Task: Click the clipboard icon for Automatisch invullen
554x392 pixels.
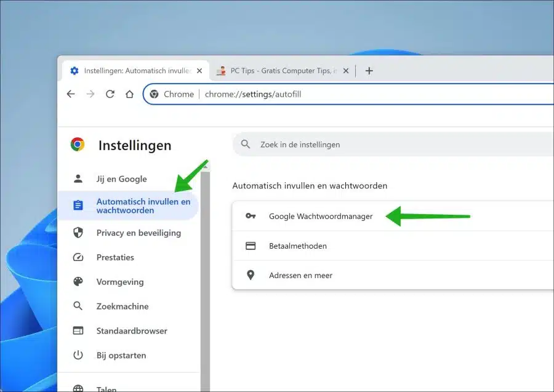Action: coord(78,205)
